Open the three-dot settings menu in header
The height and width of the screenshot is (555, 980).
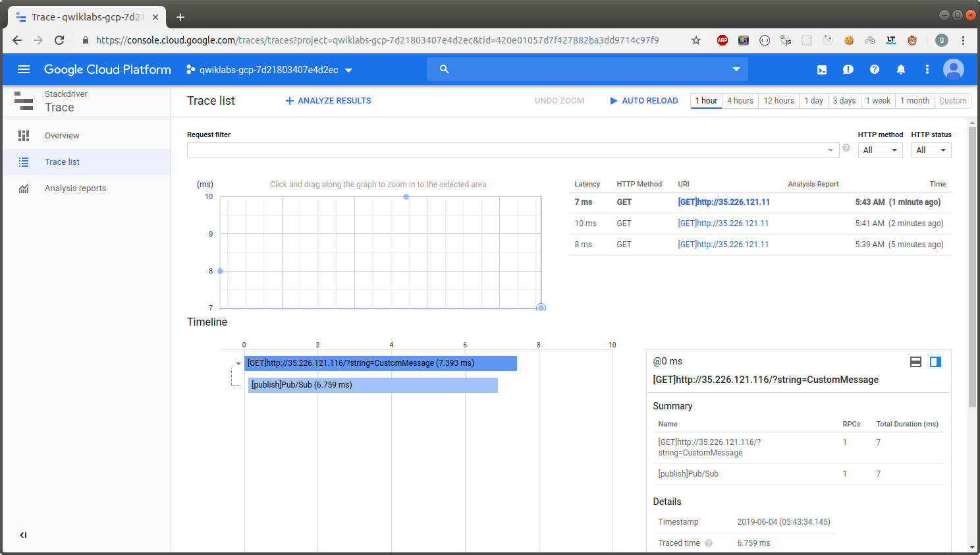click(927, 69)
